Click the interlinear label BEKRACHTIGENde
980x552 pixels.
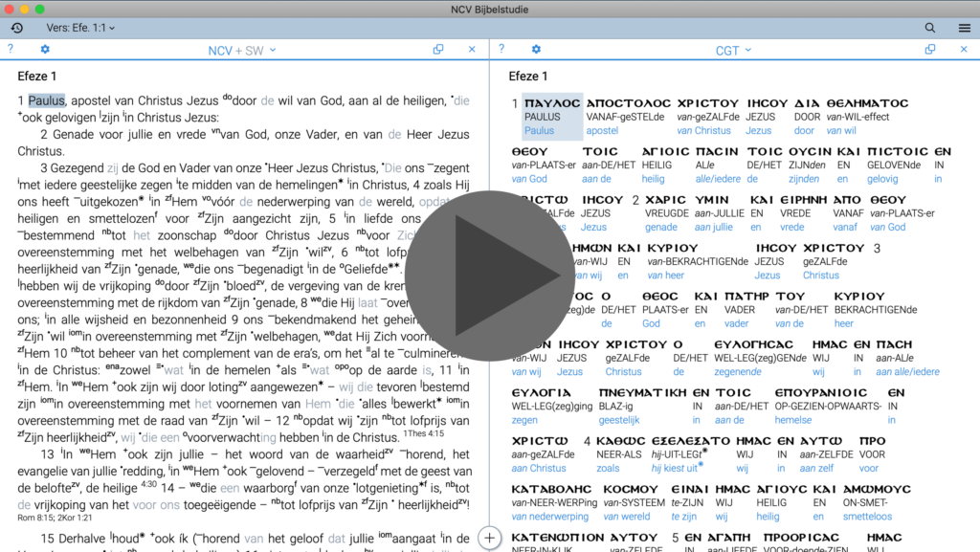pyautogui.click(x=876, y=310)
